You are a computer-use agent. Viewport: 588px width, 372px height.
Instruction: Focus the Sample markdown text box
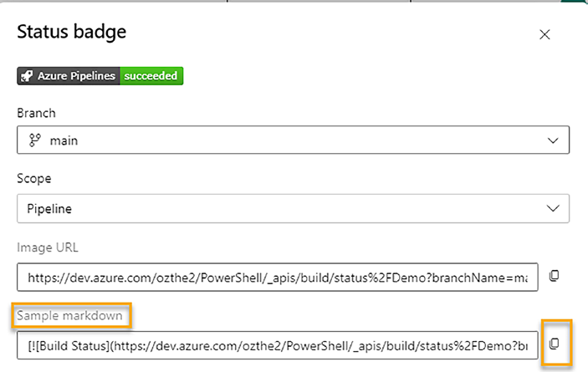coord(276,344)
